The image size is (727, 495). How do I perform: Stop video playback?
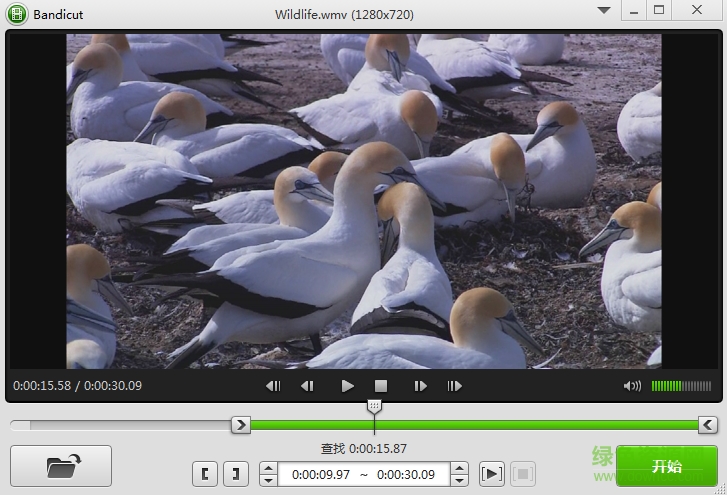click(x=381, y=386)
